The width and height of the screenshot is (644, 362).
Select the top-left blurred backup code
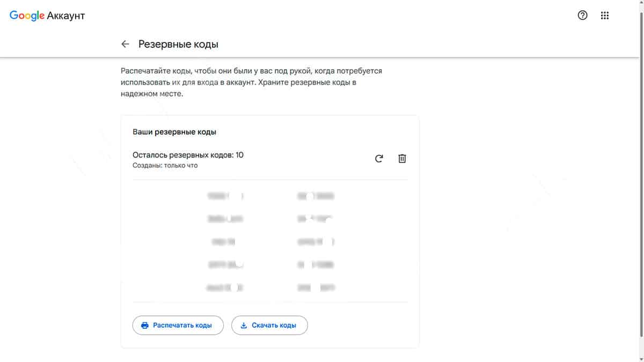pos(225,196)
